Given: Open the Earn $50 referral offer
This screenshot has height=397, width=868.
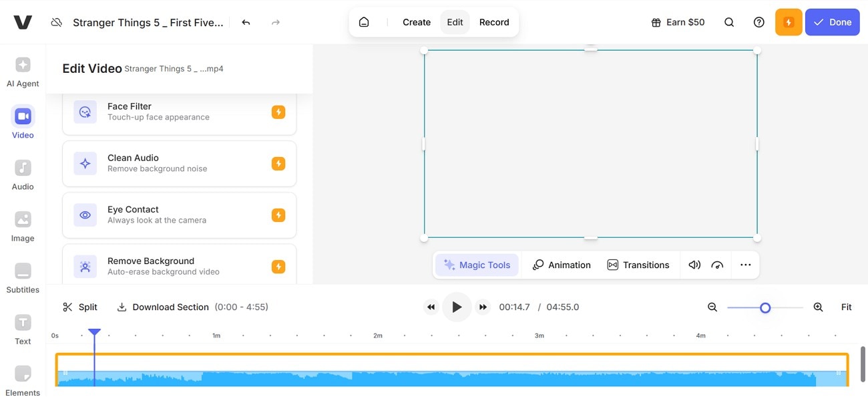Looking at the screenshot, I should click(x=678, y=21).
